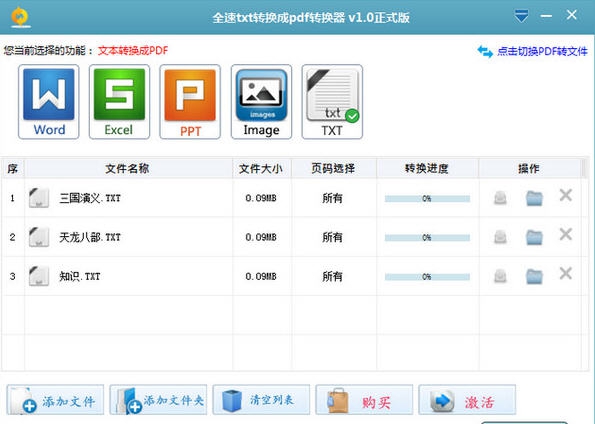This screenshot has height=424, width=595.
Task: Click the 操作 column header
Action: (x=529, y=168)
